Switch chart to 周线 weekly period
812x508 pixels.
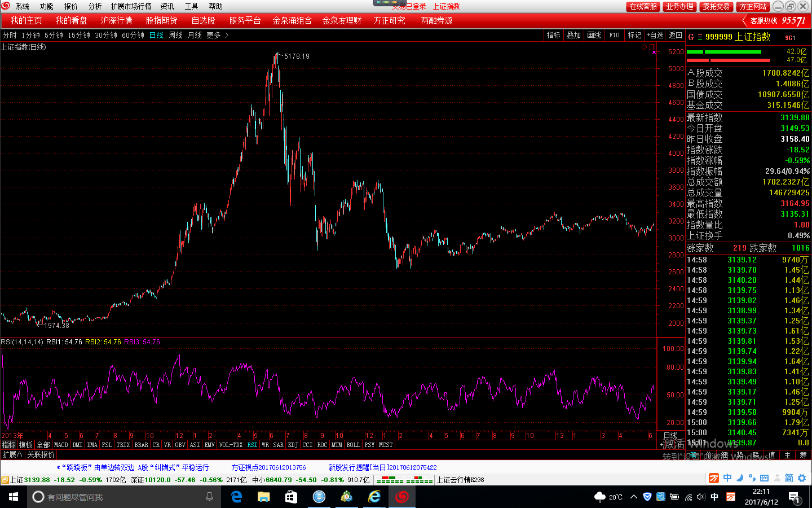tap(176, 35)
